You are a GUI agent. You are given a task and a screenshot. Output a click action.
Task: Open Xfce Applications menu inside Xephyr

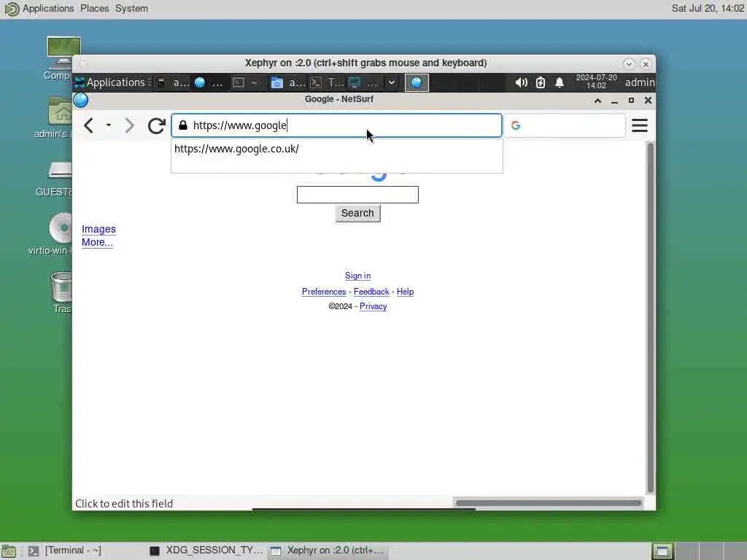[x=113, y=82]
